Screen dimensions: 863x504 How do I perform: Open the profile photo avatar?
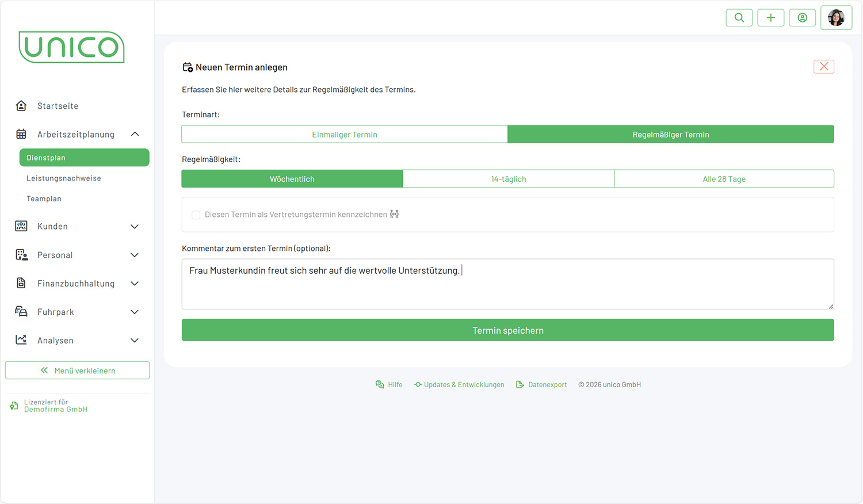[836, 18]
